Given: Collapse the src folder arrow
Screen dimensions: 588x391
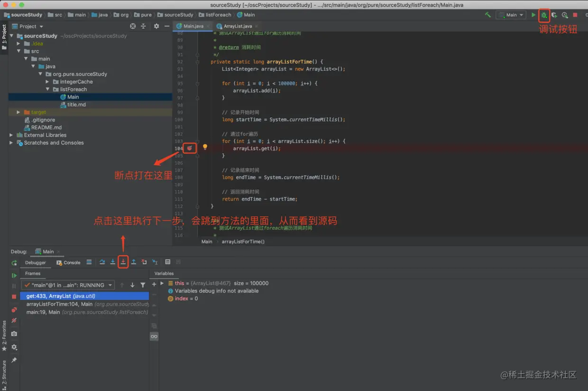Looking at the screenshot, I should pos(19,51).
